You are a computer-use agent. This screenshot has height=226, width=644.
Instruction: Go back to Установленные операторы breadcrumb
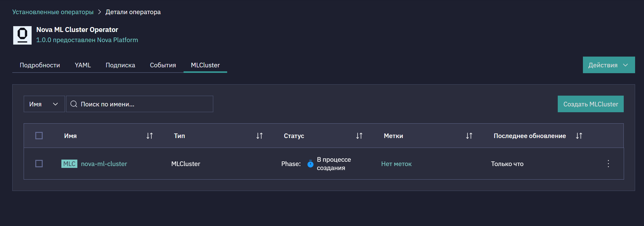[53, 12]
